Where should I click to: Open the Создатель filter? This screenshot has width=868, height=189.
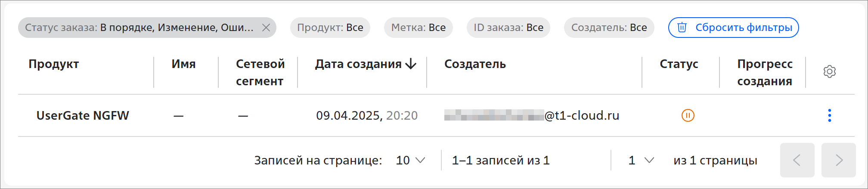609,28
